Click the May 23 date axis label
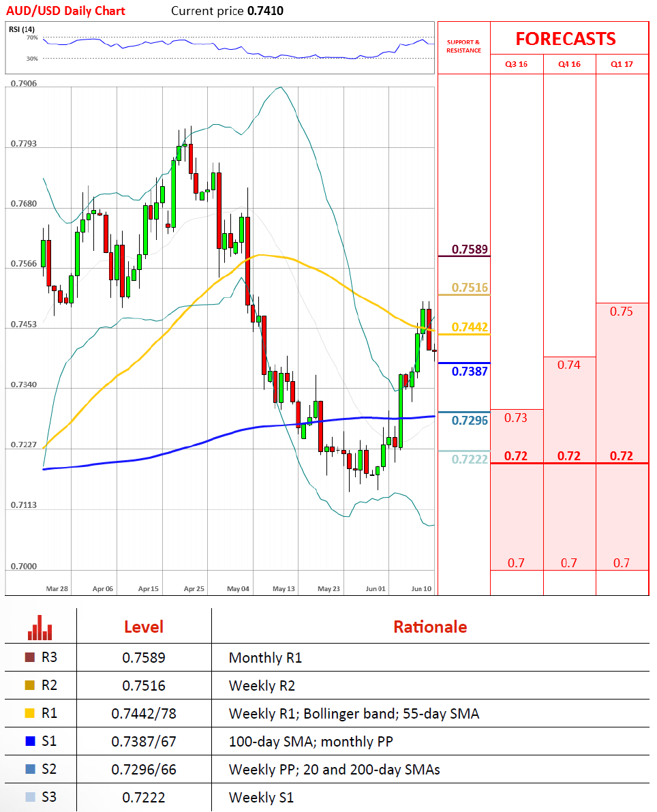This screenshot has width=657, height=812. [328, 589]
